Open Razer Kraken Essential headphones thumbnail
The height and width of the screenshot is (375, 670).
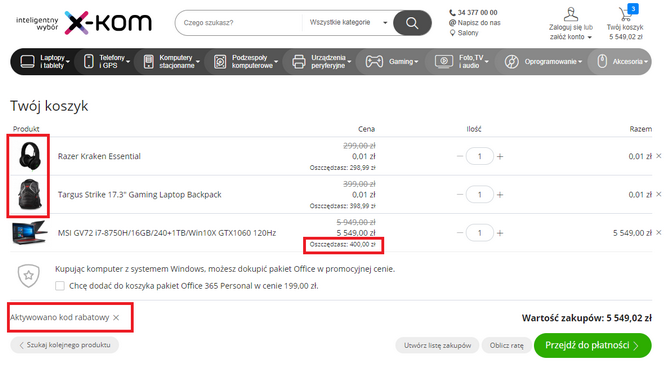pyautogui.click(x=29, y=156)
